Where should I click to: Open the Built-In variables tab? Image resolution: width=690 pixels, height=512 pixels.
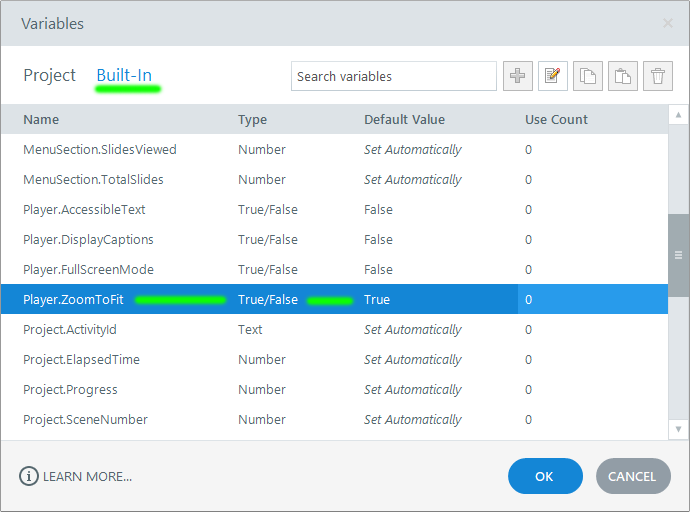[x=124, y=75]
